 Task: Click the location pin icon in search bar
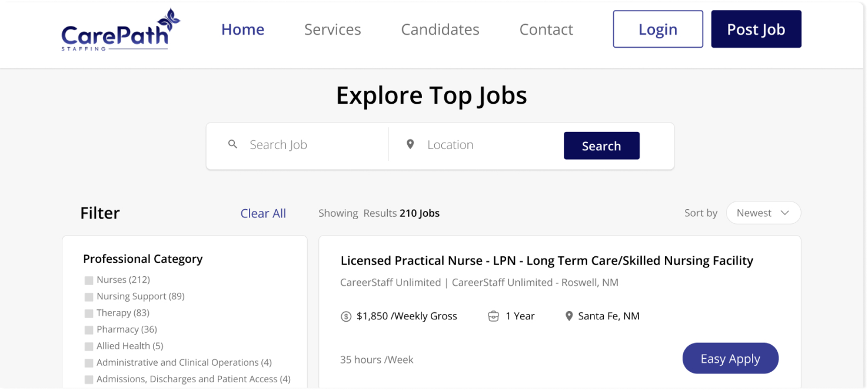click(411, 144)
